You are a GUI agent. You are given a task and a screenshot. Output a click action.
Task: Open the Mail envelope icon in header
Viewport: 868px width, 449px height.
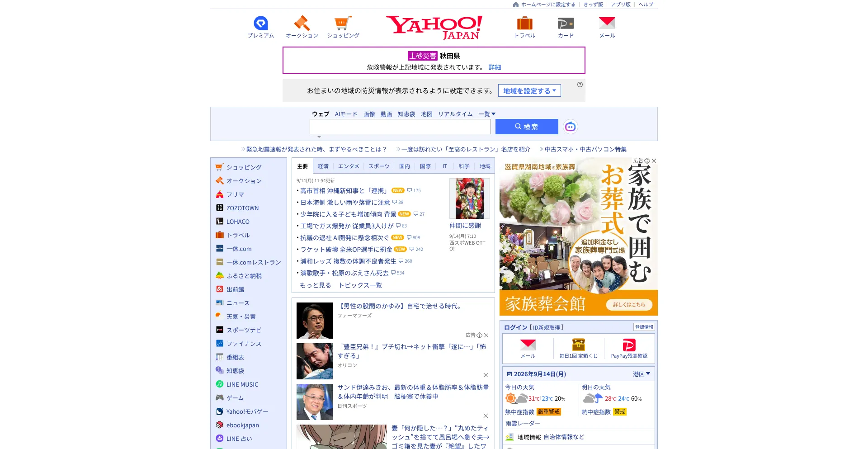[607, 23]
